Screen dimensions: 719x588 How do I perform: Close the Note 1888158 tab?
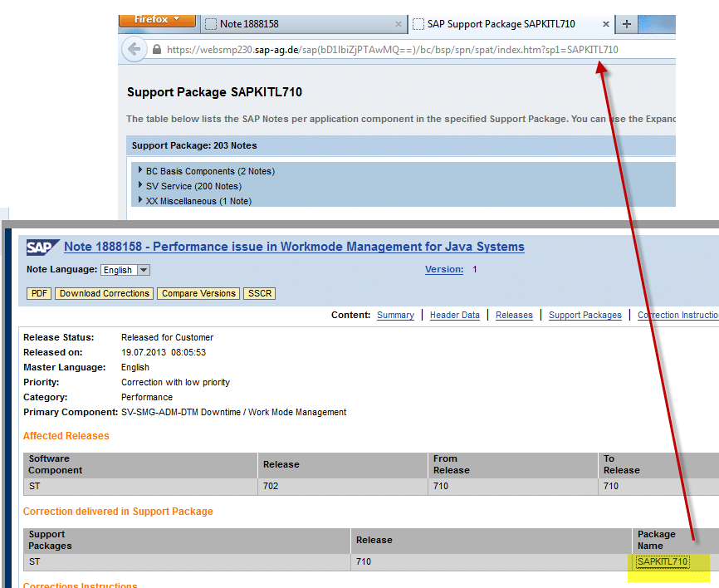click(399, 24)
